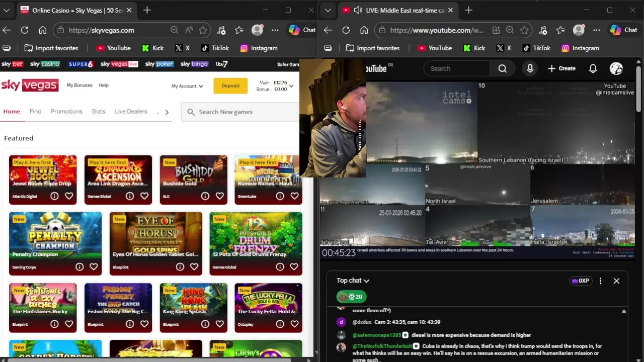Image resolution: width=644 pixels, height=362 pixels.
Task: Favorite Area Link Dragon Ascension with heart
Action: tap(144, 196)
